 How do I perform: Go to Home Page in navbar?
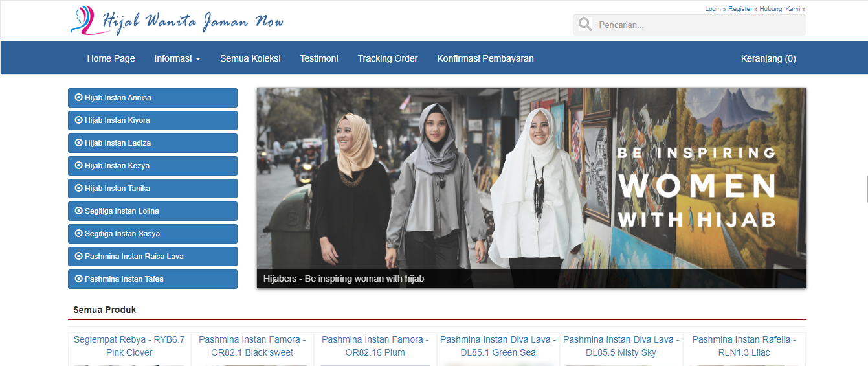point(111,58)
